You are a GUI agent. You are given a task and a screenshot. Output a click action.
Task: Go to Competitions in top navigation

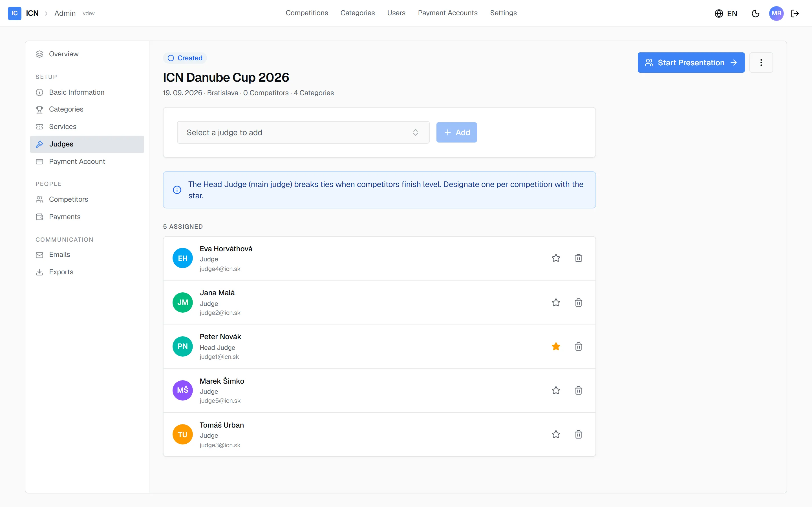pos(307,13)
